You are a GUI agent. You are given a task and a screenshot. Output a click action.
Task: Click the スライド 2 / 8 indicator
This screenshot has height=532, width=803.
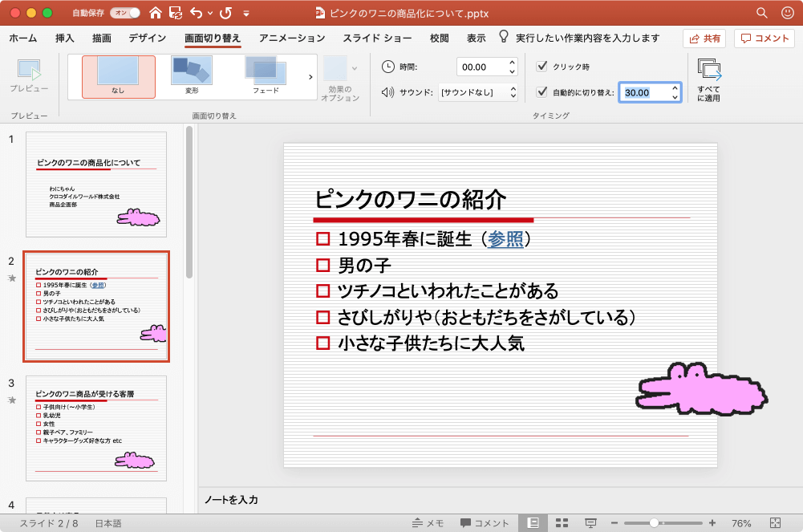[x=49, y=523]
